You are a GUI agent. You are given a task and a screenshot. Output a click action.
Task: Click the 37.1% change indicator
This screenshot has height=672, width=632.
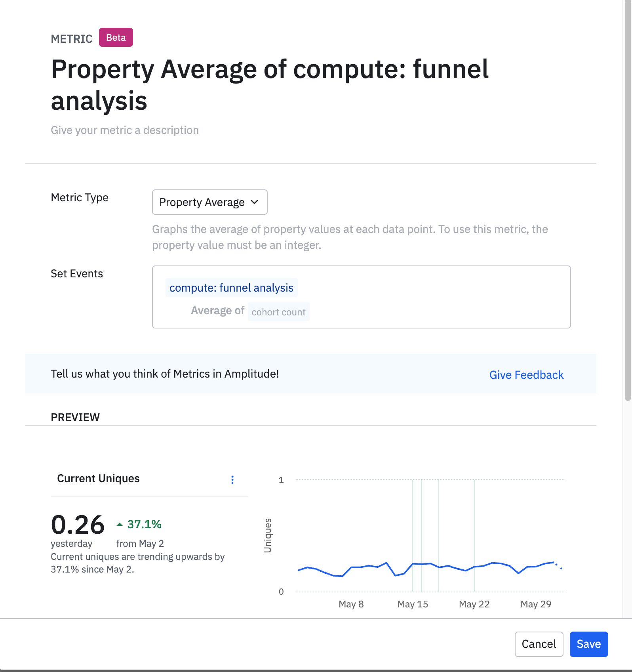[x=144, y=525]
